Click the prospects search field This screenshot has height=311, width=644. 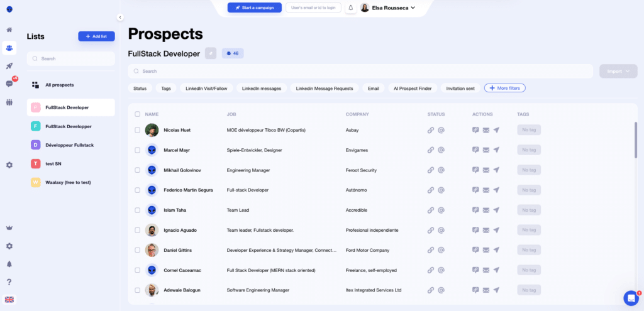(x=360, y=71)
